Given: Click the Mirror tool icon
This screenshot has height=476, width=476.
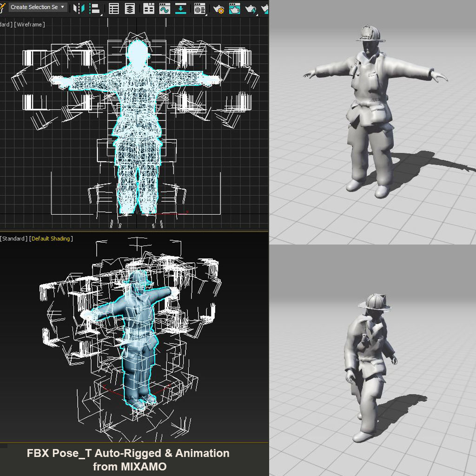Looking at the screenshot, I should point(79,8).
